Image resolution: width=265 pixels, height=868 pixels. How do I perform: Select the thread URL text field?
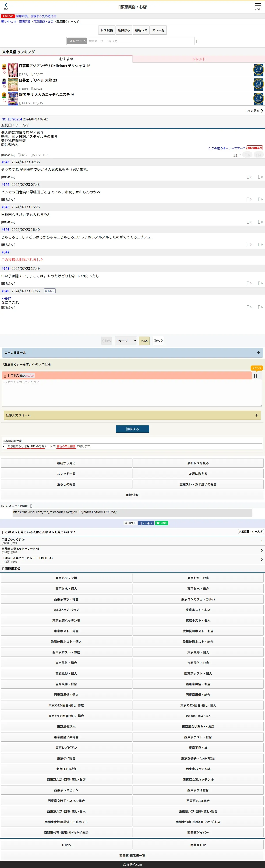click(132, 512)
